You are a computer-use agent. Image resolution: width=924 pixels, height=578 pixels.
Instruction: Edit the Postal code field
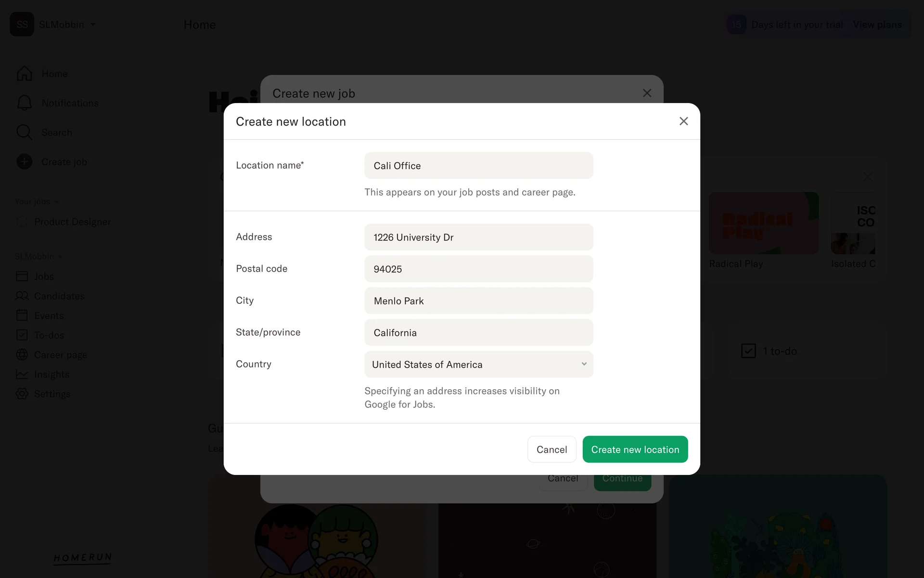(x=478, y=269)
